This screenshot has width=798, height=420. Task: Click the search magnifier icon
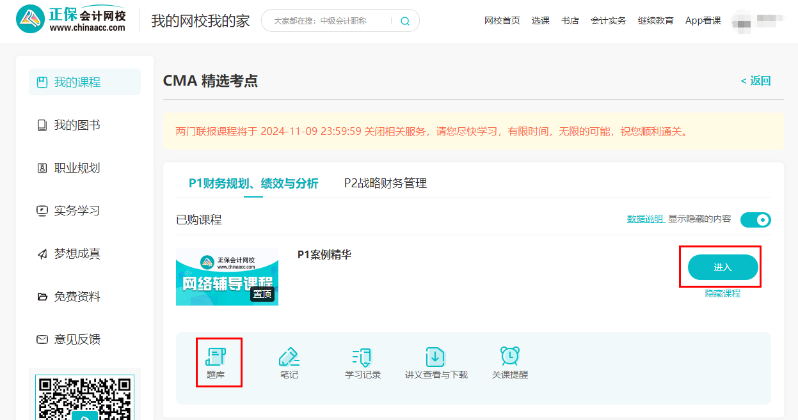[x=405, y=21]
